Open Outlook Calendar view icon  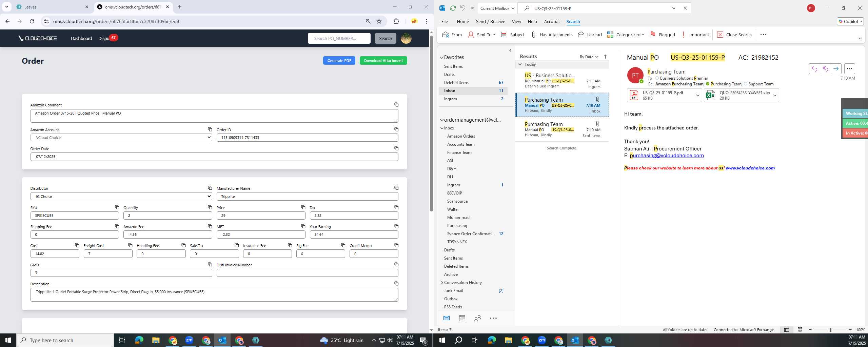click(462, 318)
